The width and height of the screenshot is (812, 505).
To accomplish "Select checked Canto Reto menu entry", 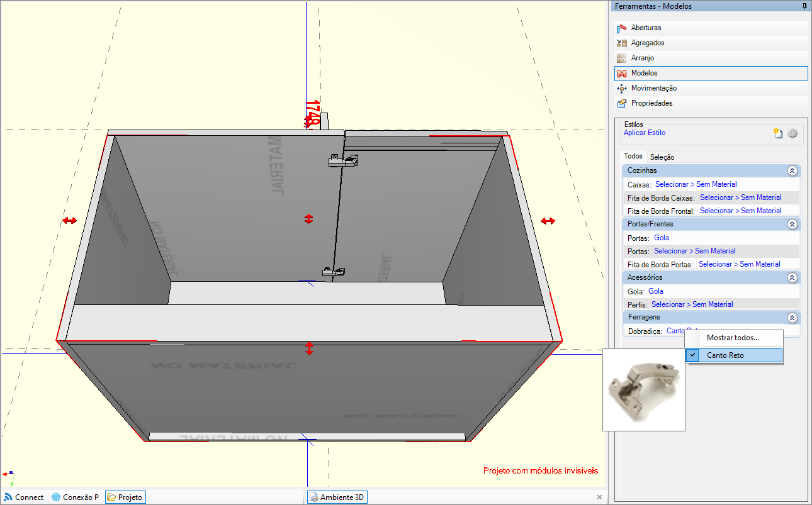I will pyautogui.click(x=734, y=355).
